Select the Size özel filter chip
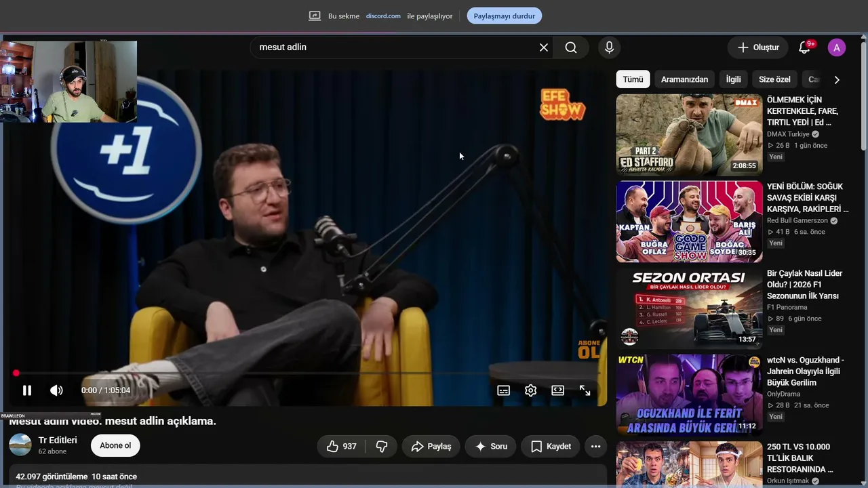 pos(774,79)
